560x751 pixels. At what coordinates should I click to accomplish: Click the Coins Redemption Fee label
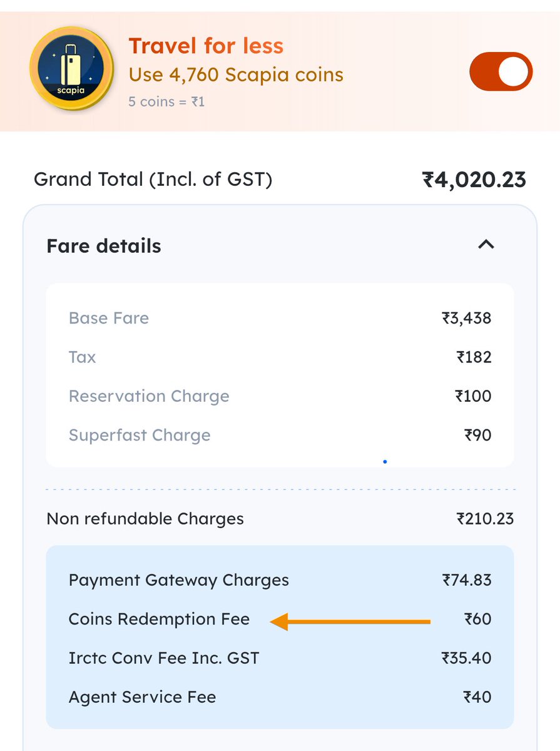[159, 619]
